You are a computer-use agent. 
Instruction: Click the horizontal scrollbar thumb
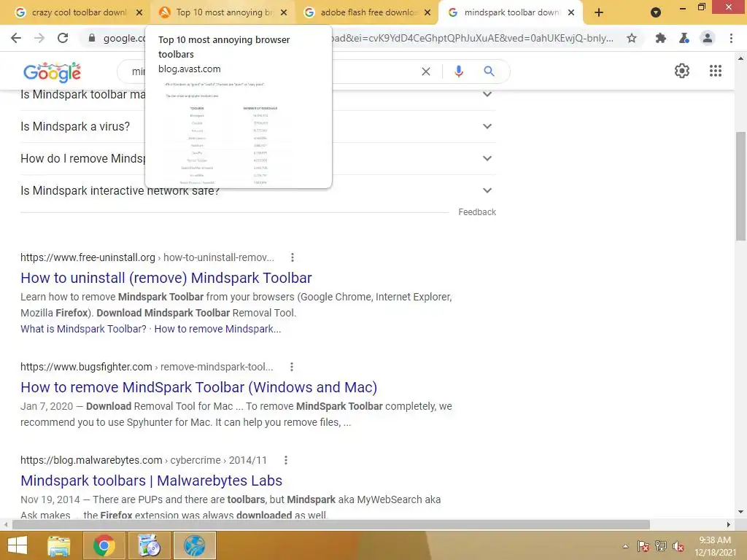330,525
